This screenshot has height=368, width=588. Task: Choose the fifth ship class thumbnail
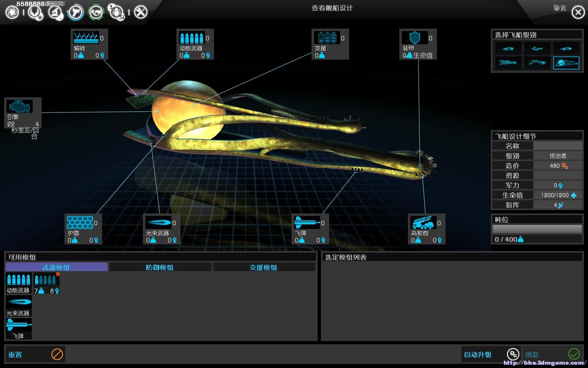537,63
